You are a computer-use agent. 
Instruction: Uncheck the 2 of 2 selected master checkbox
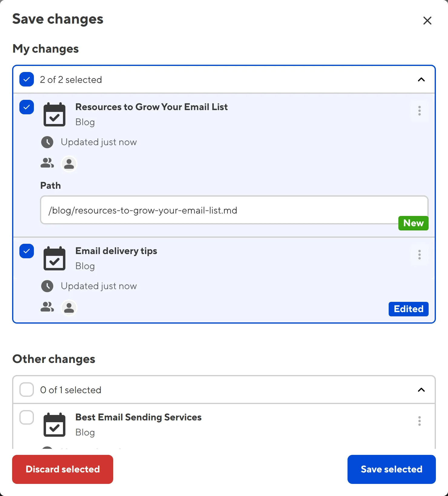click(x=26, y=79)
